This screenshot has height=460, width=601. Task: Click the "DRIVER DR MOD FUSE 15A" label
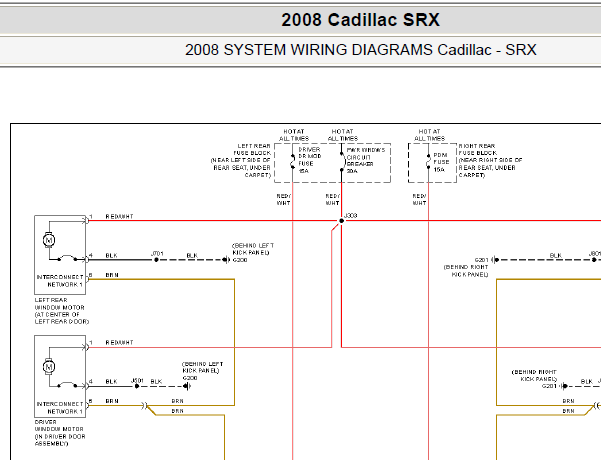pos(309,160)
